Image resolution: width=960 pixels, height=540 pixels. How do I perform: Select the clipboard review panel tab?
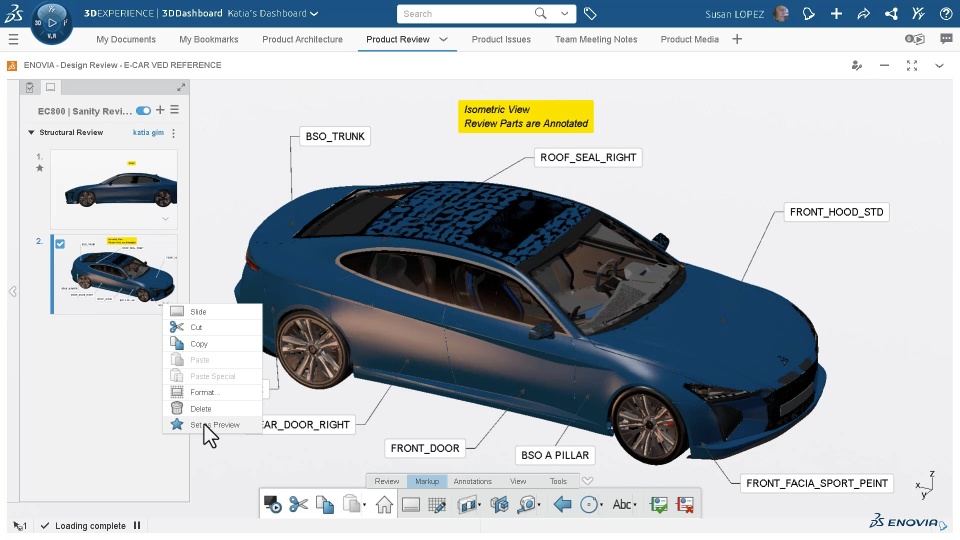29,88
